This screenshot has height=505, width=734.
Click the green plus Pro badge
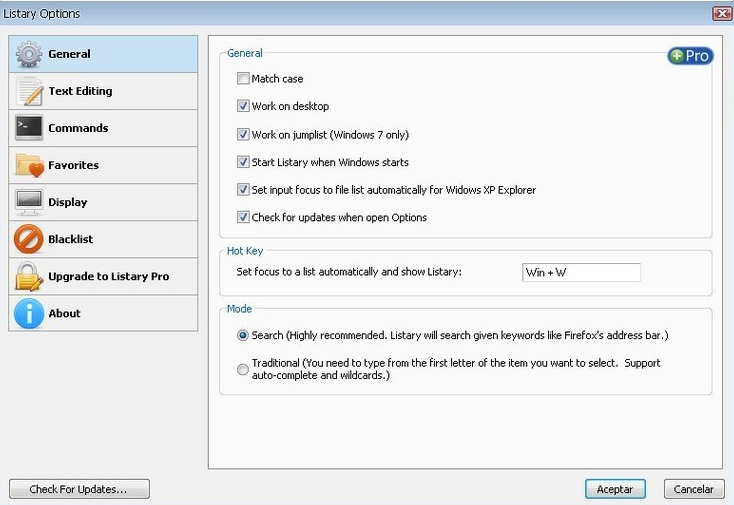[690, 56]
